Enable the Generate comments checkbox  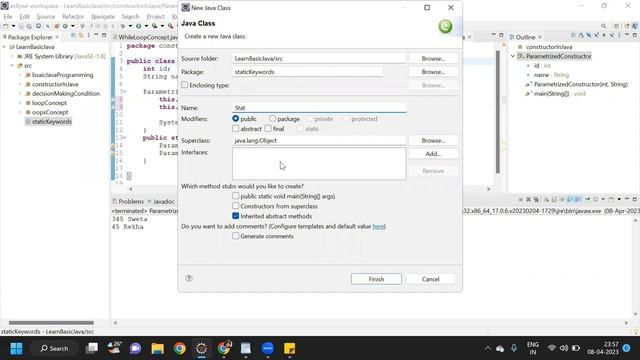(x=236, y=236)
